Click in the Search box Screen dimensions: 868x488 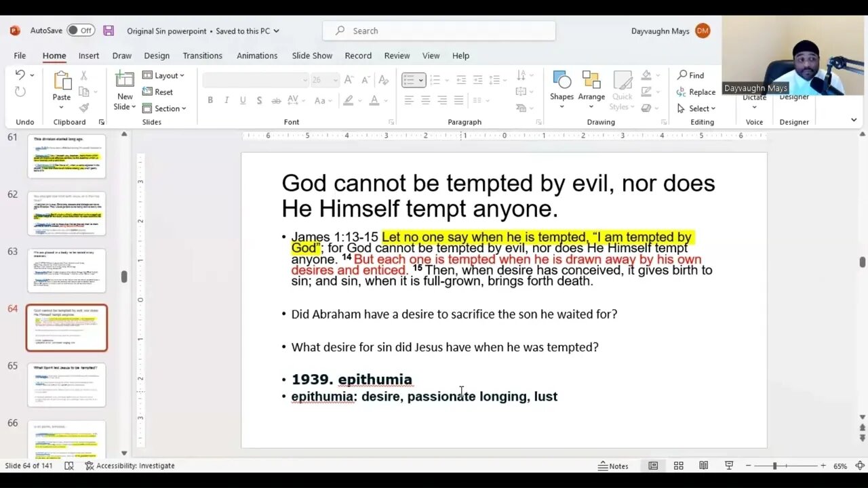439,30
